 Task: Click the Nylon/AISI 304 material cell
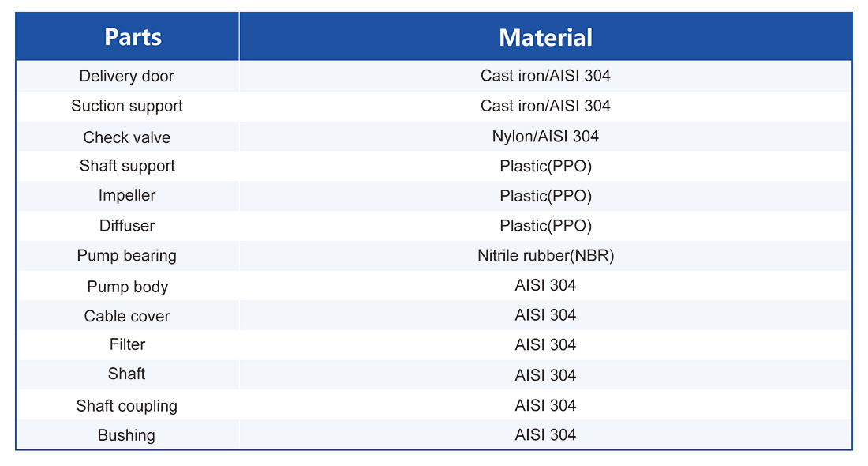[x=545, y=137]
